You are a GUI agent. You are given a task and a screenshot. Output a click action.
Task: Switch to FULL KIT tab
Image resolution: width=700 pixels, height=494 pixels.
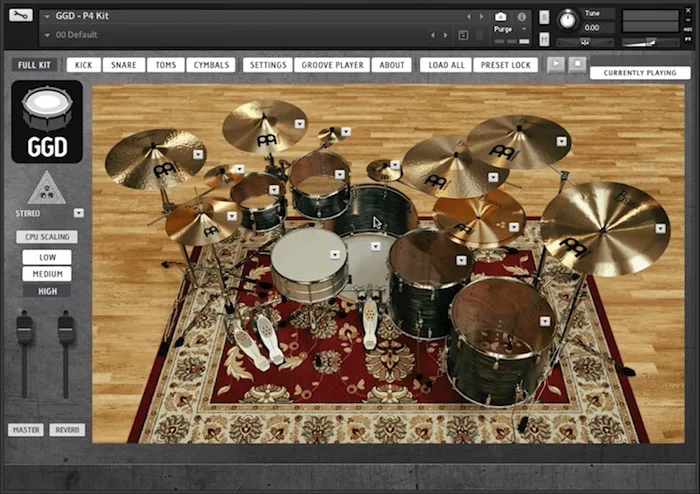click(x=34, y=65)
